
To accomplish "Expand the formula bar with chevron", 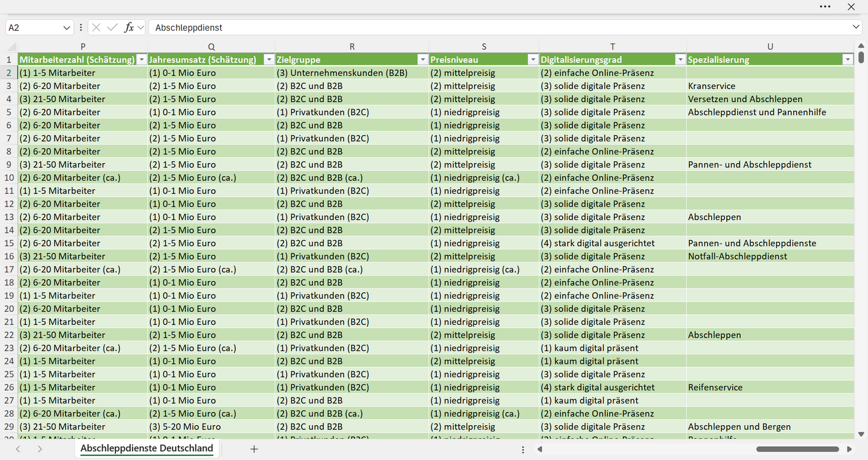I will pos(856,28).
